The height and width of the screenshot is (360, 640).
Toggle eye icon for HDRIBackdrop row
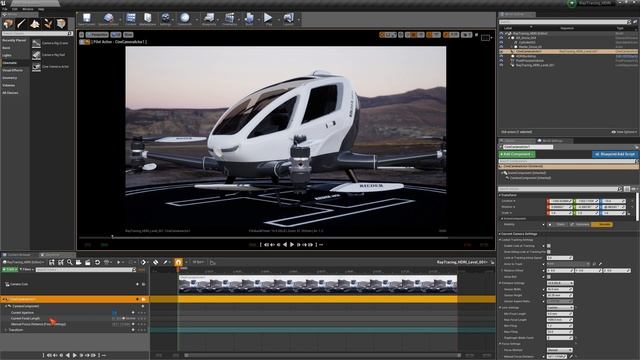(x=501, y=56)
